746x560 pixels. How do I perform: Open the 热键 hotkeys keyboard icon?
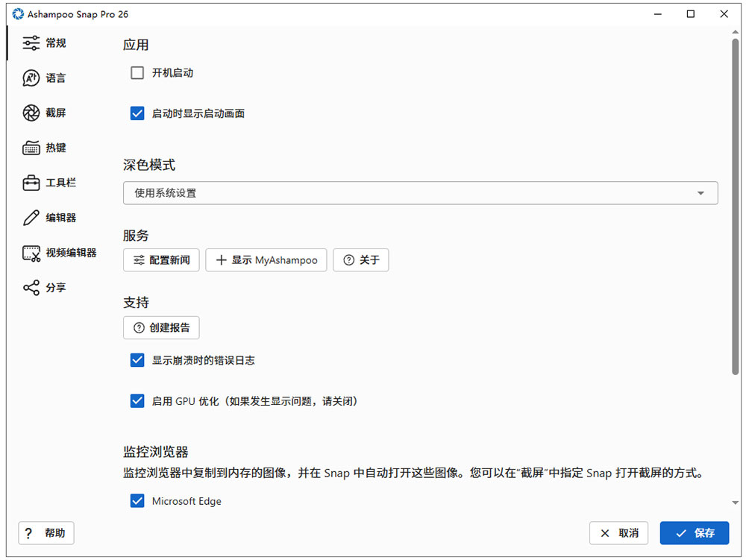click(31, 148)
